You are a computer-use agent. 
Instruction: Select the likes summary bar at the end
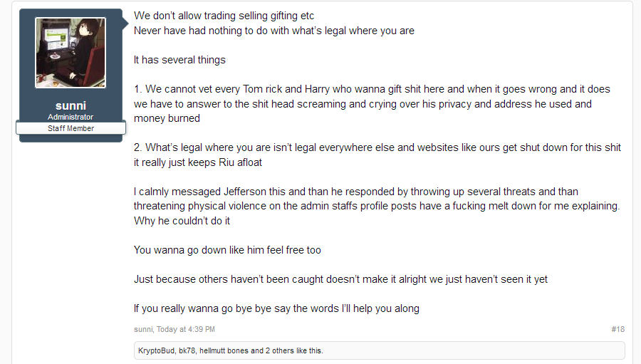380,350
